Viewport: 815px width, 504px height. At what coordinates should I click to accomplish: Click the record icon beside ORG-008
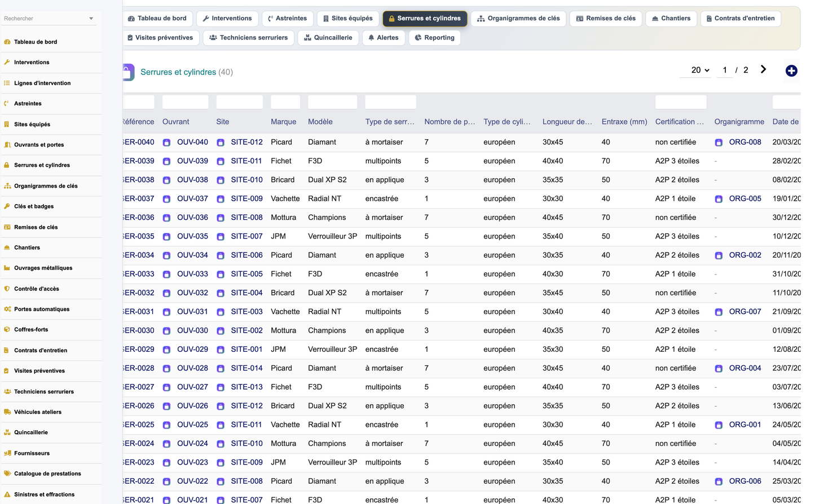click(719, 143)
